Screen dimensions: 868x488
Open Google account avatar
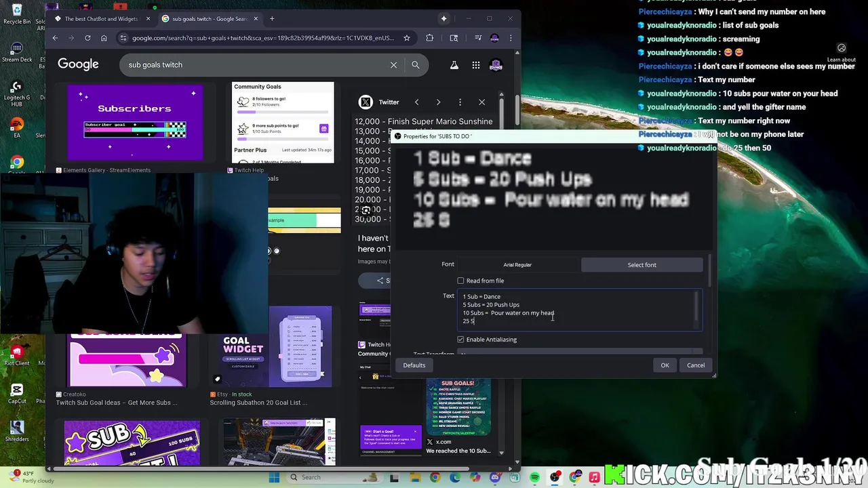click(496, 65)
